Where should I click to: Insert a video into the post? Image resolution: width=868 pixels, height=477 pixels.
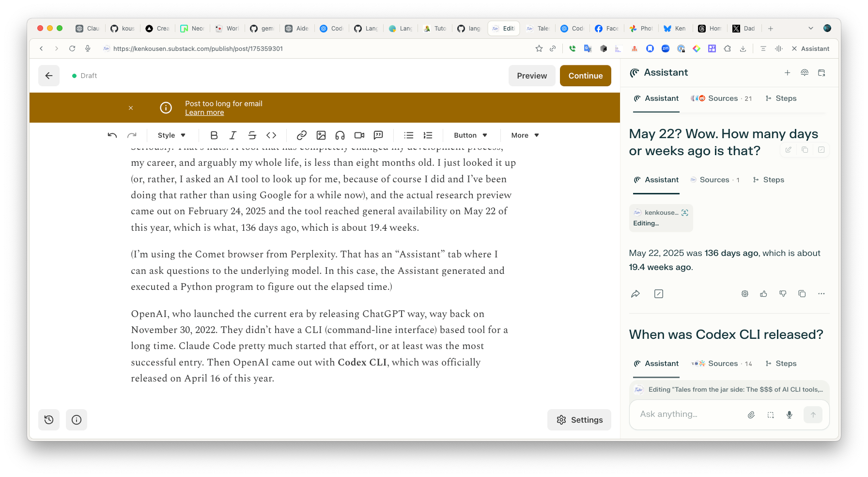tap(359, 135)
